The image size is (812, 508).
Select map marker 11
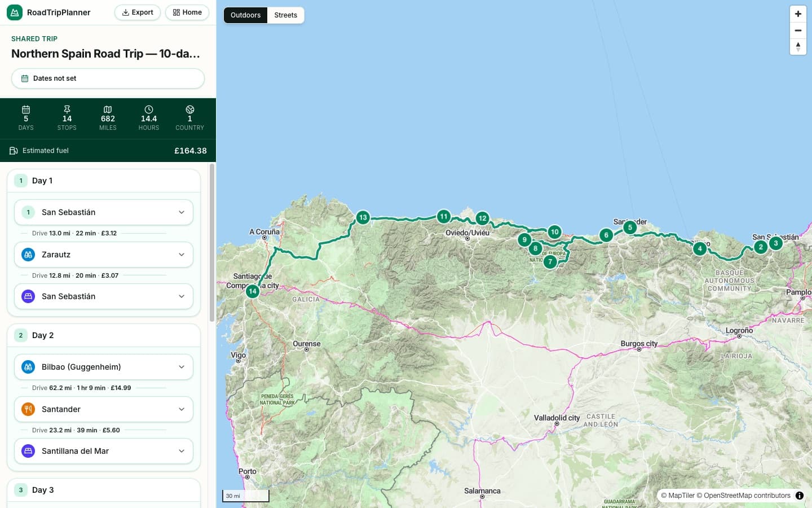click(x=444, y=216)
